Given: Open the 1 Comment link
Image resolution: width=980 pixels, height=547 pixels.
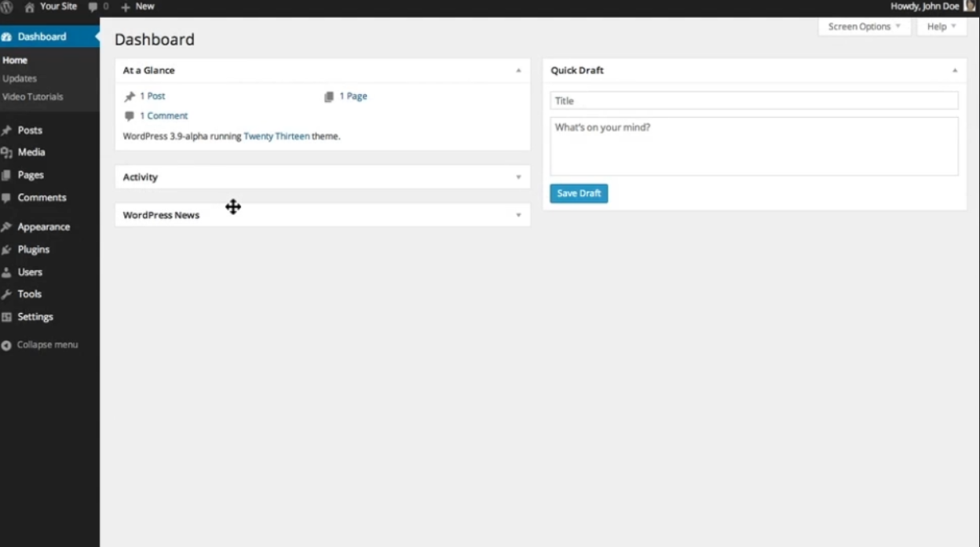Looking at the screenshot, I should coord(163,116).
